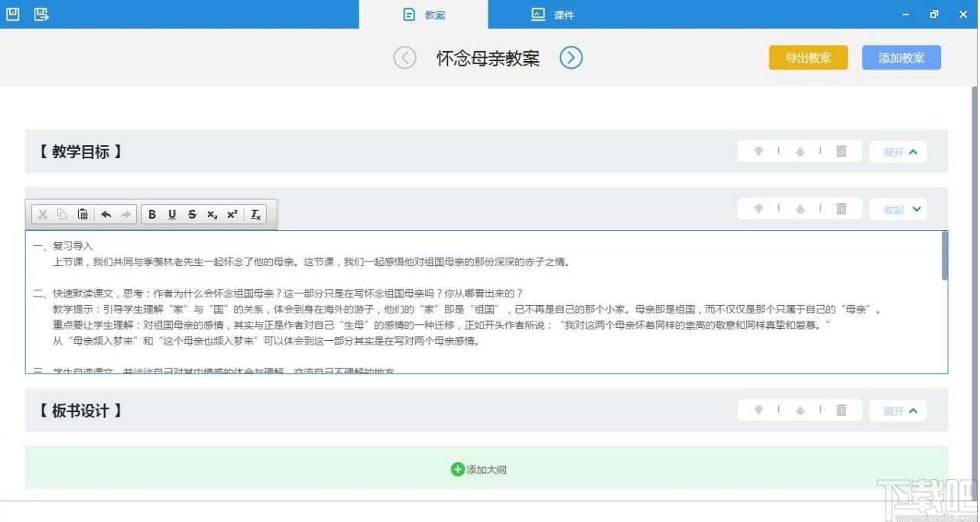This screenshot has height=522, width=980.
Task: Expand the 教学目标 section with 展开
Action: 898,151
